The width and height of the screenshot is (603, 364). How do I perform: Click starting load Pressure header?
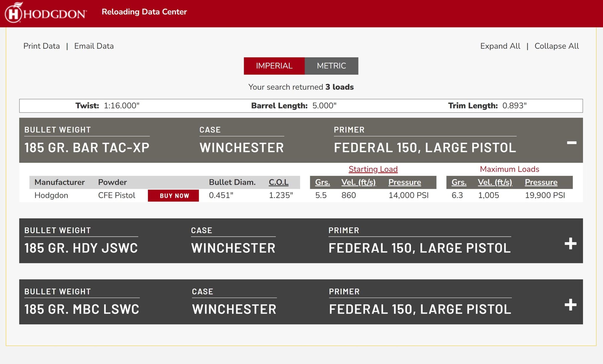[405, 182]
